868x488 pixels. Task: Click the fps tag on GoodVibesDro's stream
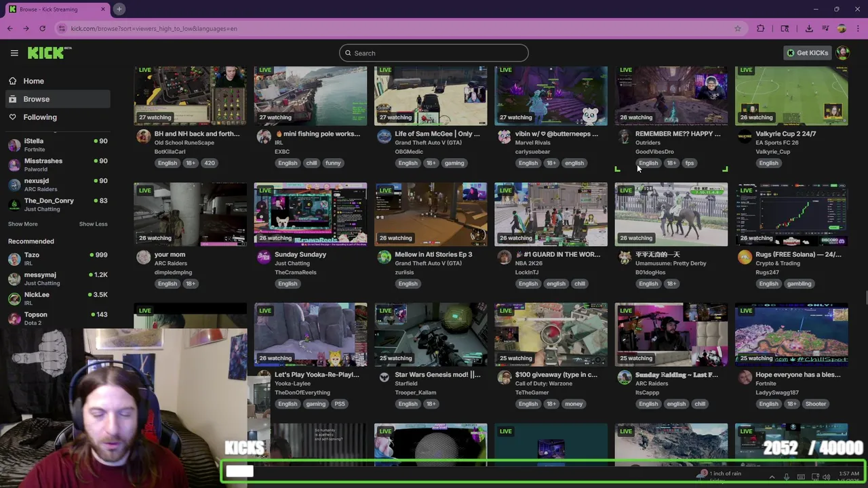(x=690, y=163)
